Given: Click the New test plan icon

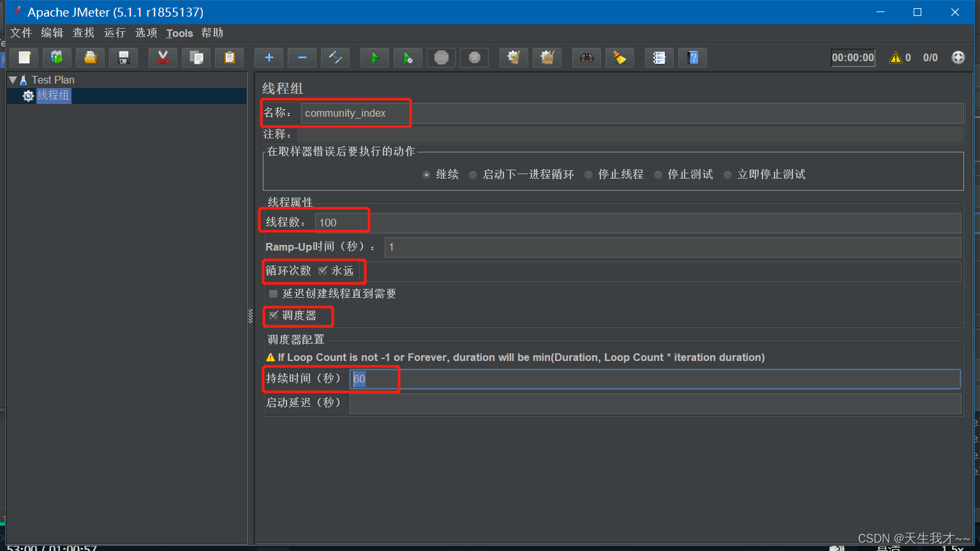Looking at the screenshot, I should click(x=24, y=57).
